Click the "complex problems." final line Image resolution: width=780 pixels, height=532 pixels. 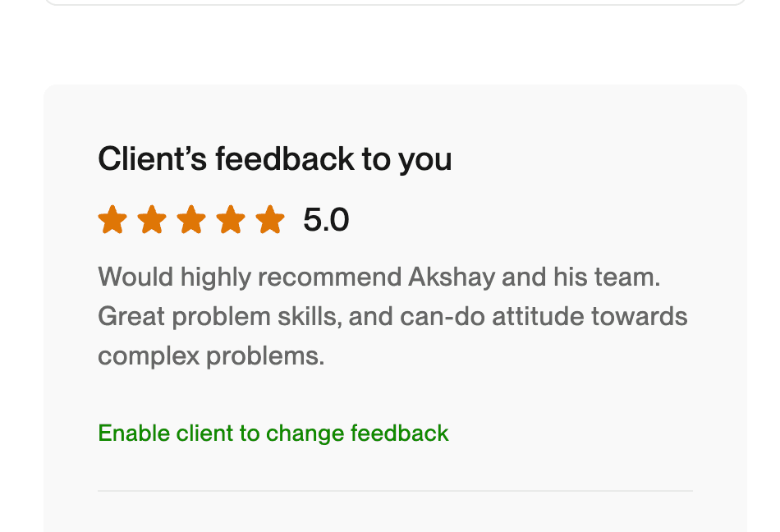coord(211,355)
